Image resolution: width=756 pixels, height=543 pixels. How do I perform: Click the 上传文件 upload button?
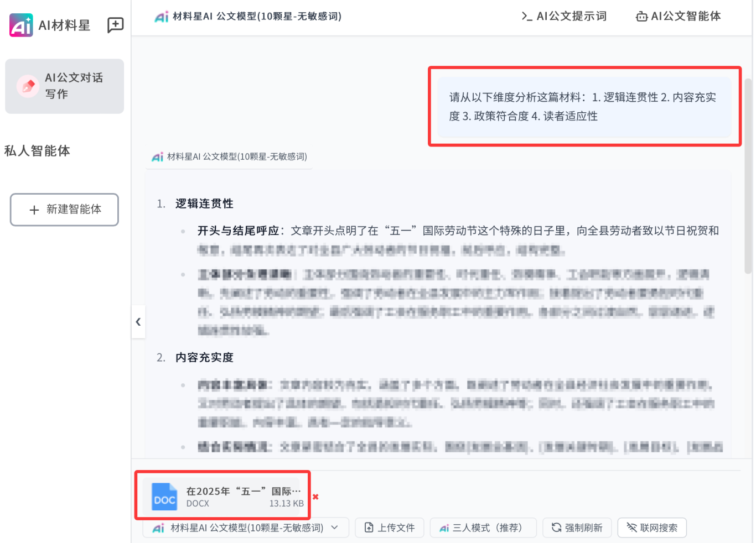coord(390,528)
